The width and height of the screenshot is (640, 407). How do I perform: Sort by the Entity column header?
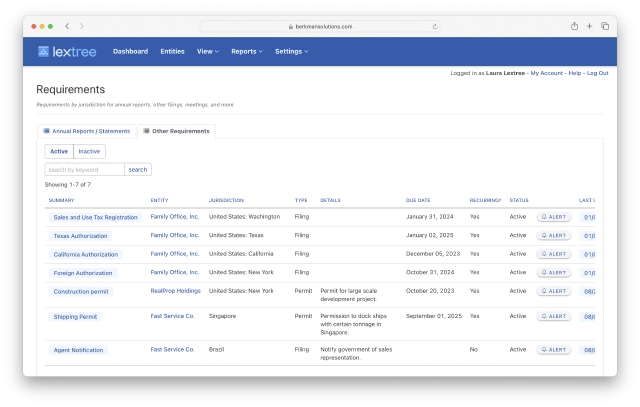pyautogui.click(x=159, y=200)
